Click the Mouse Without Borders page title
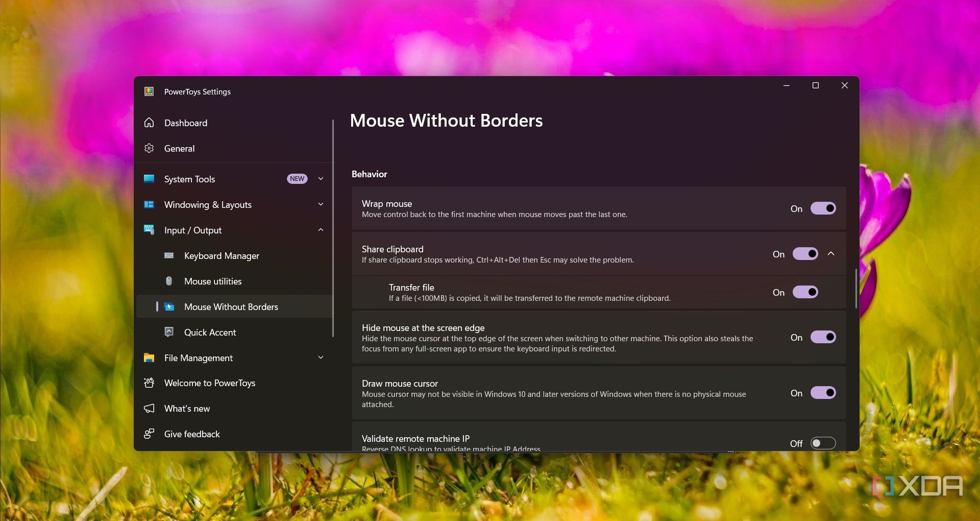 coord(446,121)
